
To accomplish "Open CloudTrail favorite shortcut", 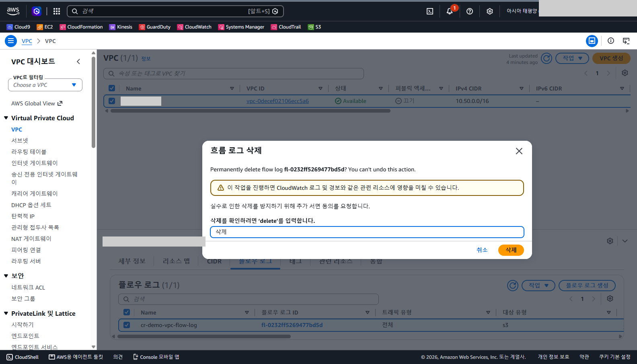I will [286, 27].
